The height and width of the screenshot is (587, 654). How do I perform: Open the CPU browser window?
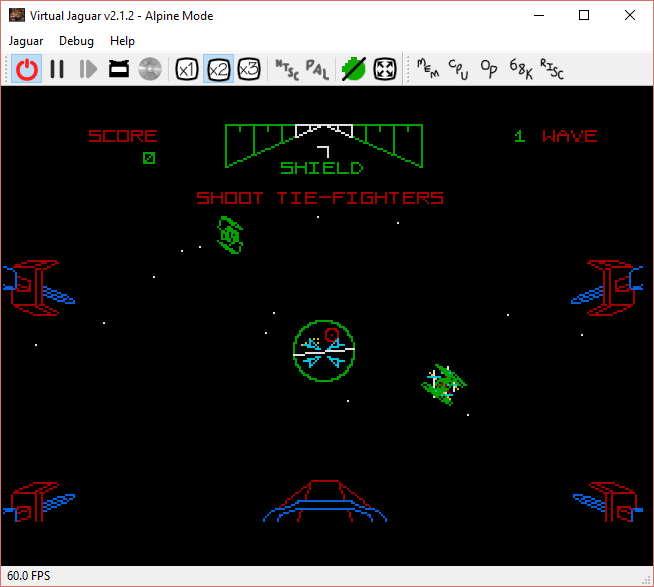pos(458,69)
